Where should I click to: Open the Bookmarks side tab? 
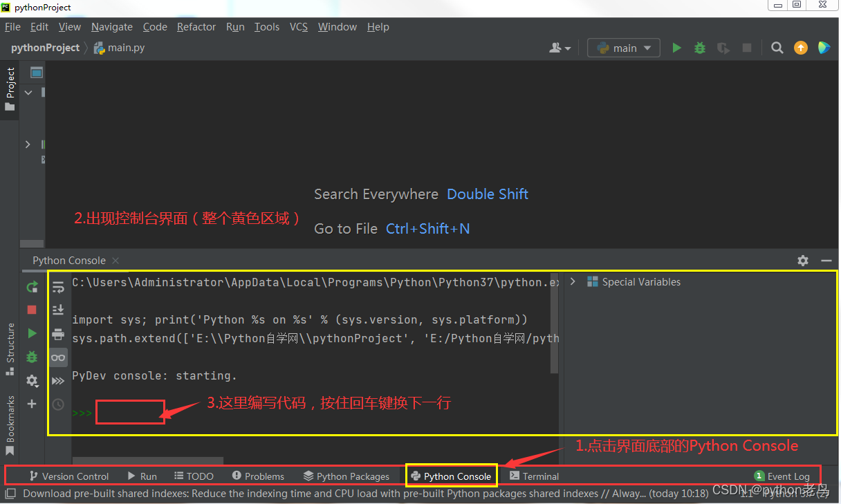point(10,425)
